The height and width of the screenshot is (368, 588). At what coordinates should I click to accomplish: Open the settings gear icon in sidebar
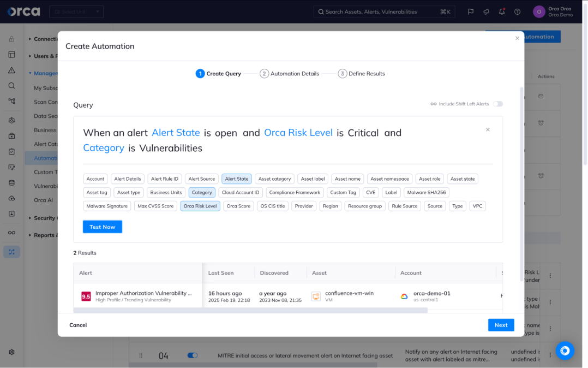coord(11,352)
